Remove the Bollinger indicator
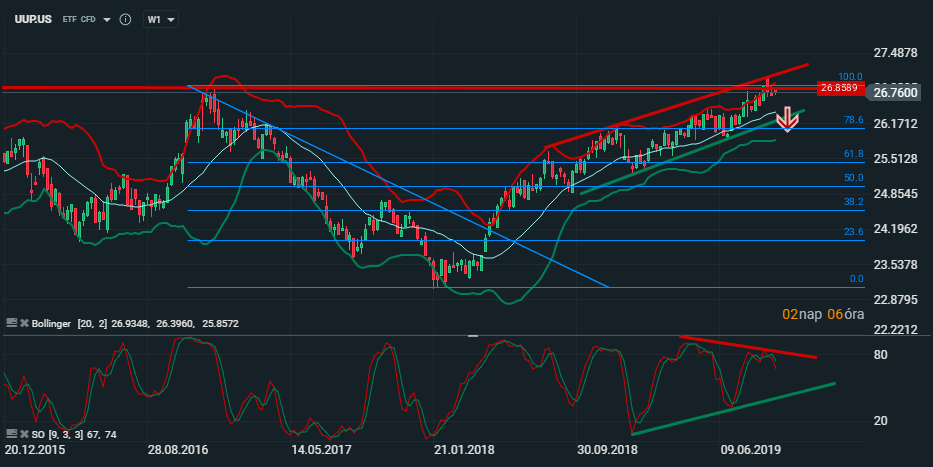Image resolution: width=933 pixels, height=467 pixels. tap(22, 324)
